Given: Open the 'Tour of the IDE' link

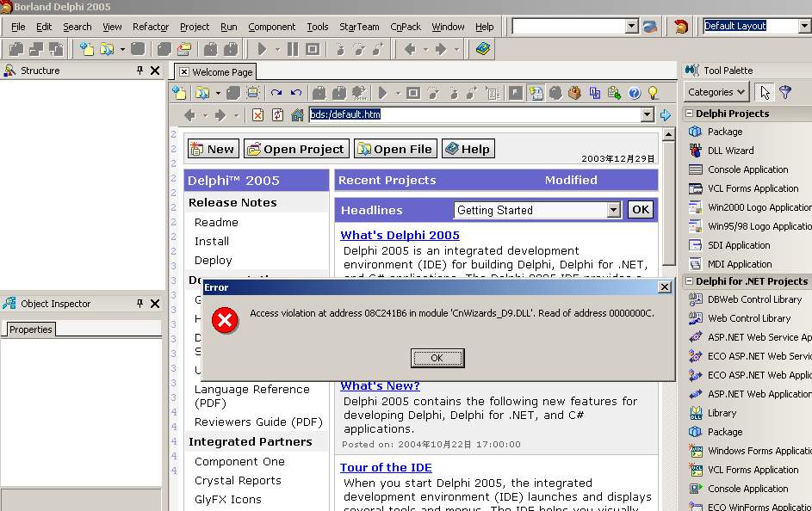Looking at the screenshot, I should pos(386,467).
